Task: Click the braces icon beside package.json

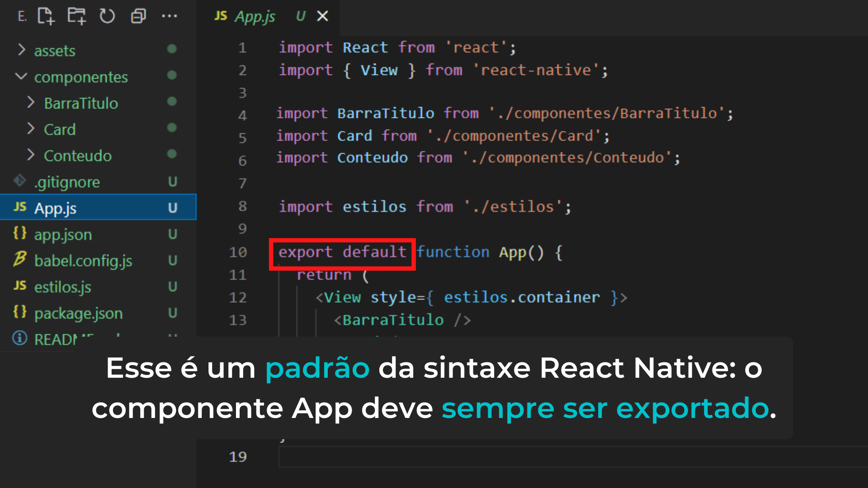Action: [20, 312]
